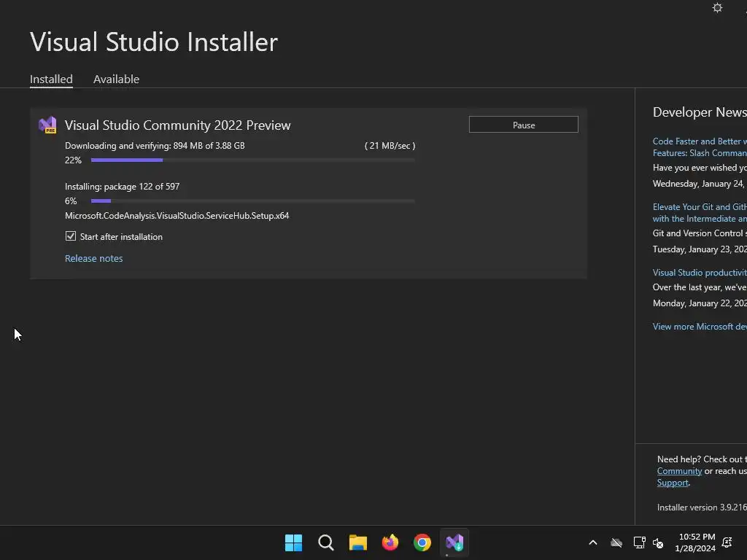Screen dimensions: 747x560
Task: Open Code Faster and Better news article
Action: pyautogui.click(x=700, y=147)
